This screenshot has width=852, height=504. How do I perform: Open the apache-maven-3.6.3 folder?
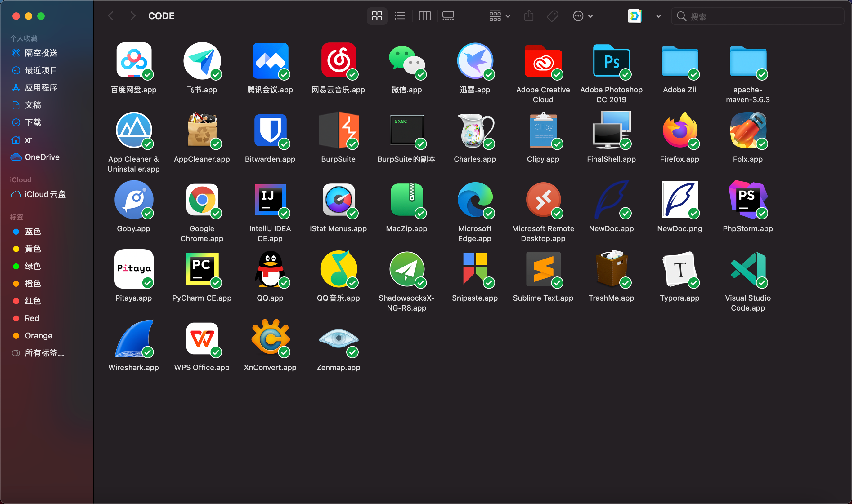(748, 61)
